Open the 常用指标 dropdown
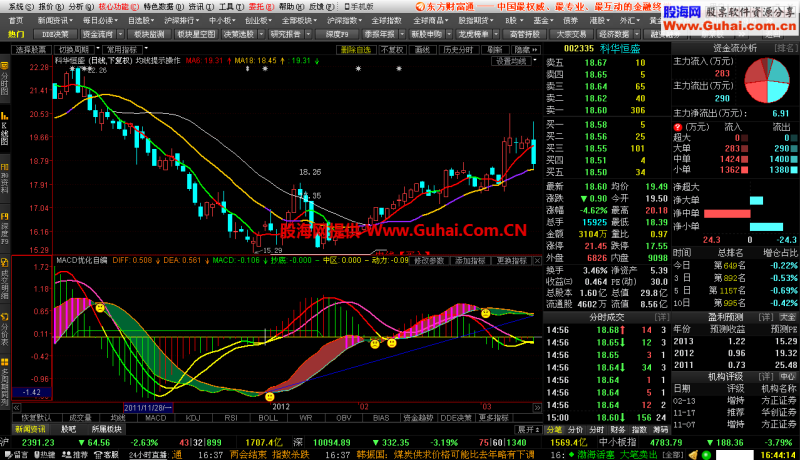Viewport: 800px width, 460px height. pyautogui.click(x=124, y=48)
